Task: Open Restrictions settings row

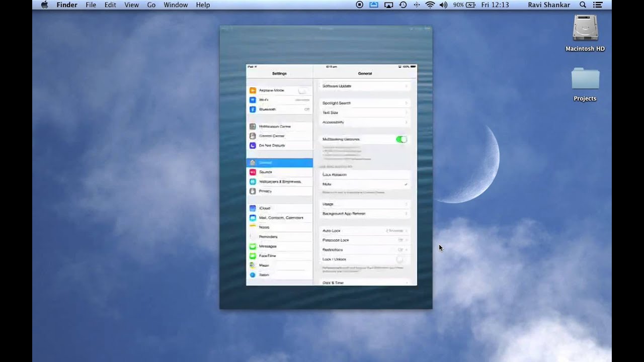Action: [x=365, y=250]
